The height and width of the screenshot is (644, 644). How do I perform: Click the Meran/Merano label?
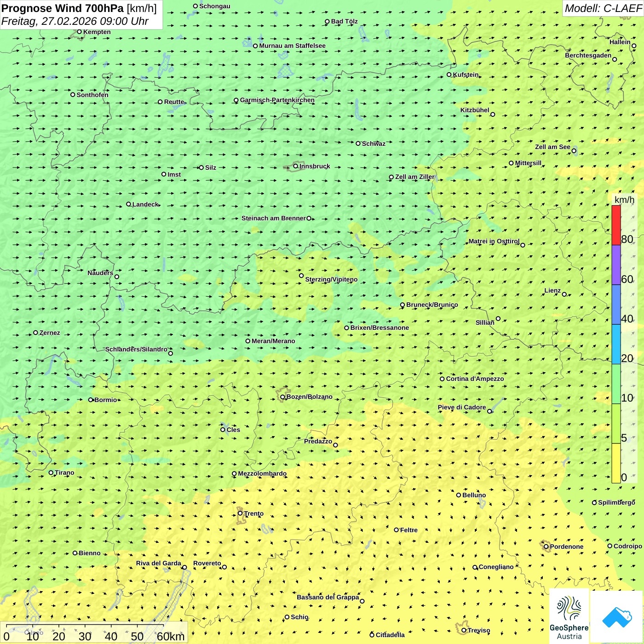[x=273, y=341]
